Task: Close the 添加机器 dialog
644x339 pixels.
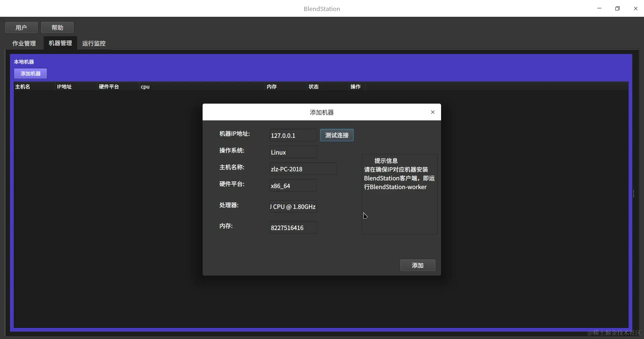Action: (x=433, y=112)
